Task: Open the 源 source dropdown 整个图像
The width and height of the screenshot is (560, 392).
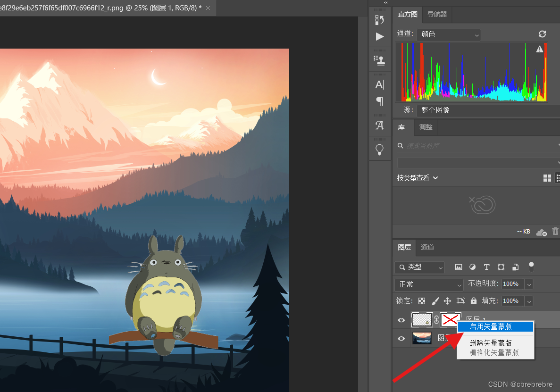Action: 488,110
